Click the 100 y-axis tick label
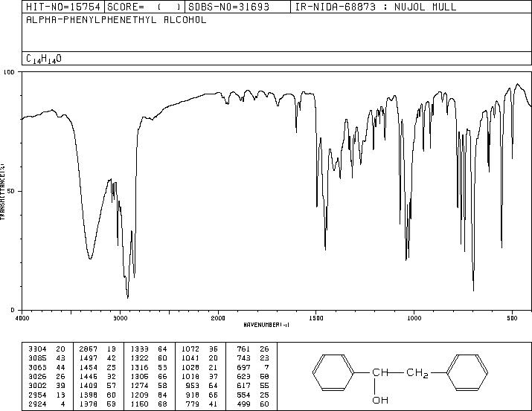 pos(9,72)
